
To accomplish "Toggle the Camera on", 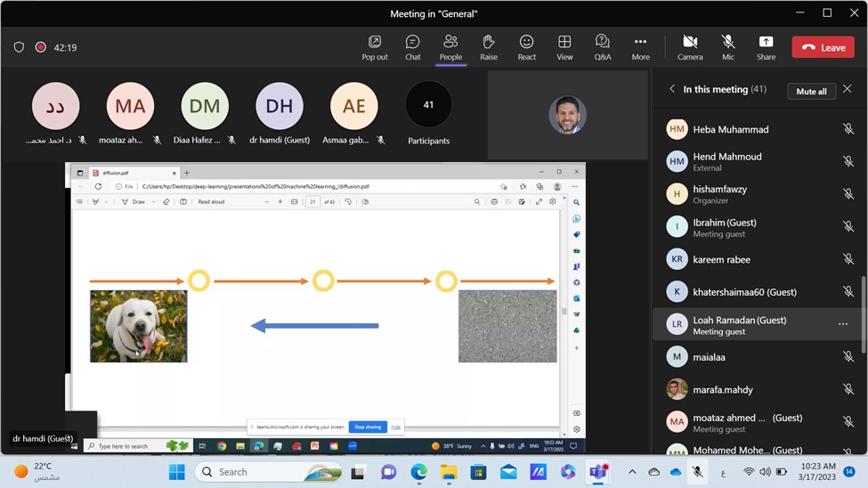I will coord(690,47).
